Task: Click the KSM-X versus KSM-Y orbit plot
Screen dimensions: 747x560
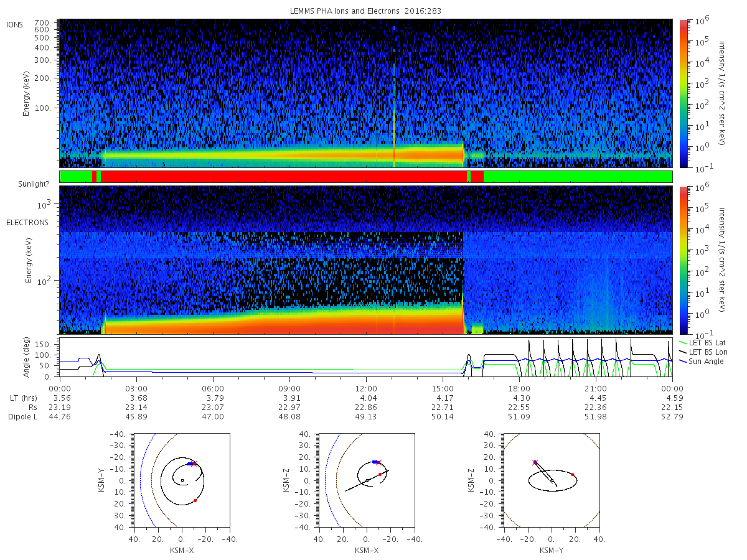Action: (181, 480)
